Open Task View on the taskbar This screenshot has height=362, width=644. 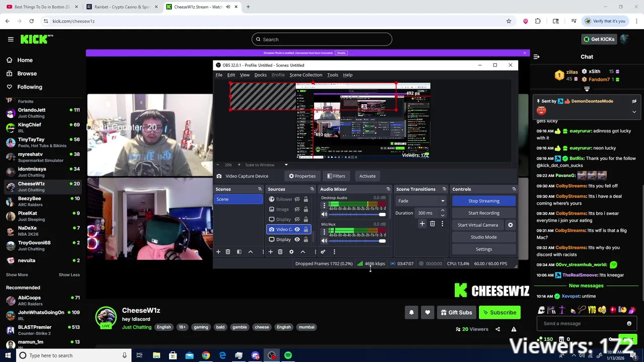[139, 355]
